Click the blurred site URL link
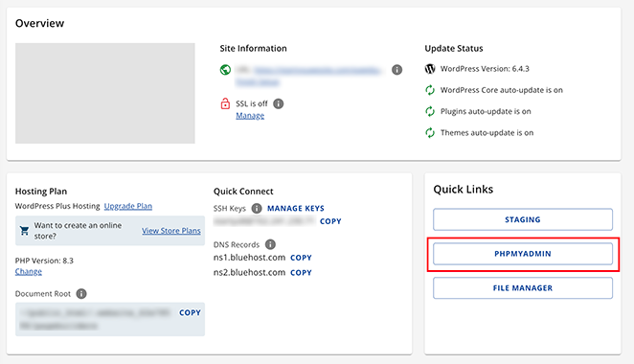The height and width of the screenshot is (364, 634). click(x=317, y=70)
